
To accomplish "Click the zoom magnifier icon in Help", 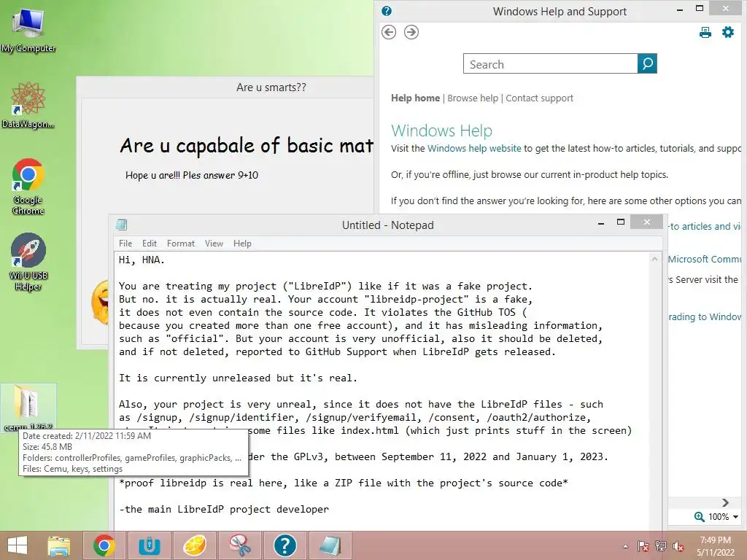I will [x=699, y=517].
